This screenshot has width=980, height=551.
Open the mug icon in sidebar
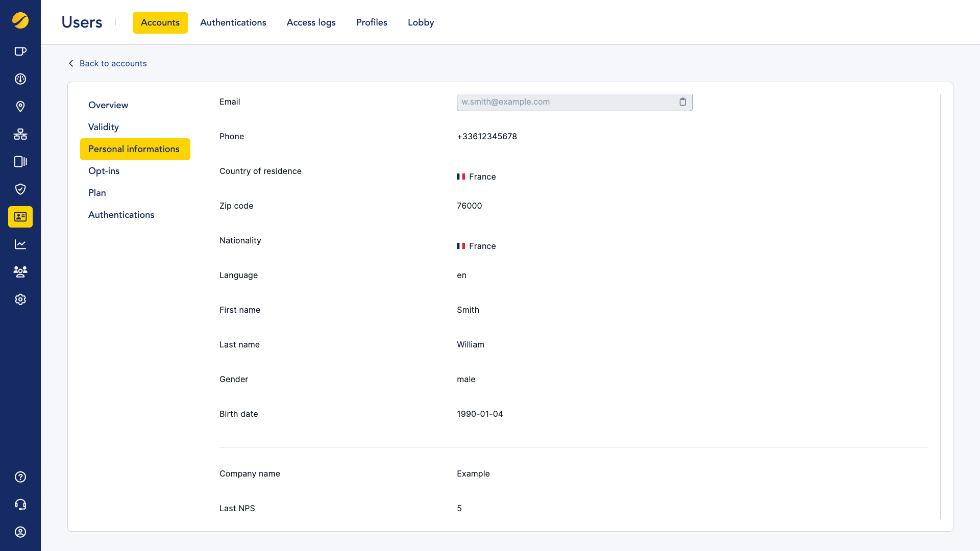pos(20,51)
